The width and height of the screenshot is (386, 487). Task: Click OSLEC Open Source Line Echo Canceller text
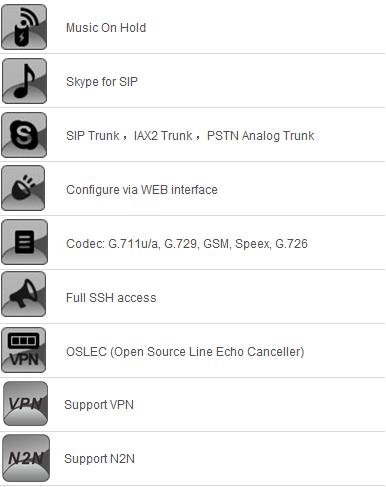pos(185,352)
